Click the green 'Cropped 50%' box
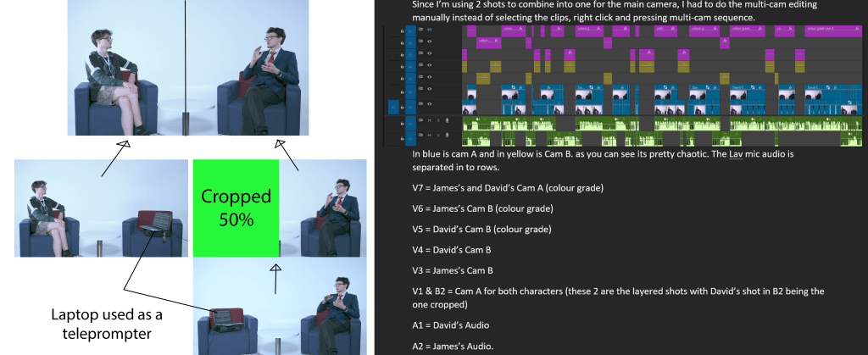Image resolution: width=868 pixels, height=355 pixels. point(236,208)
